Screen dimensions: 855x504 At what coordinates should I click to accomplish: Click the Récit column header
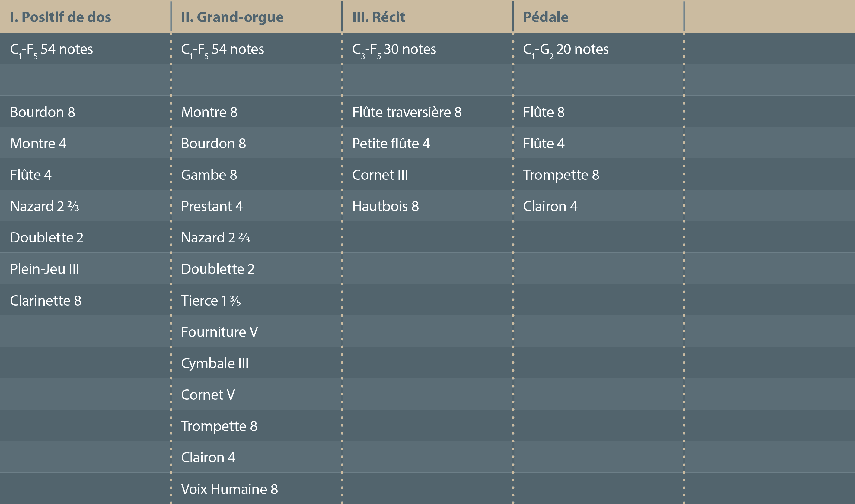(x=378, y=17)
